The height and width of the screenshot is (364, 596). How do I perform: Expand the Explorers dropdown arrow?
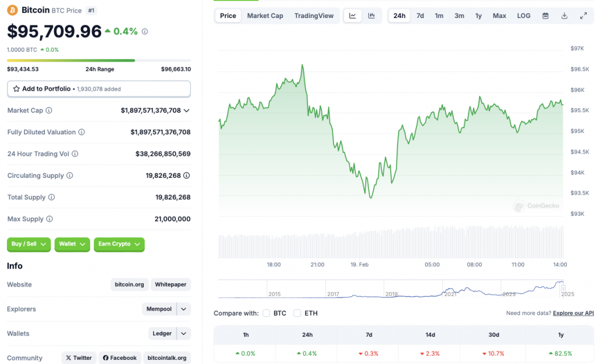point(183,309)
